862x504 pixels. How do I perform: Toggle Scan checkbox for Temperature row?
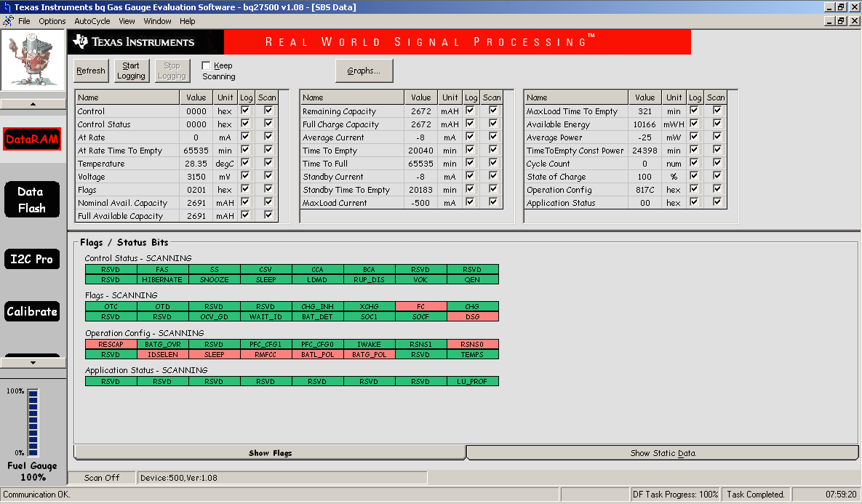[x=268, y=163]
